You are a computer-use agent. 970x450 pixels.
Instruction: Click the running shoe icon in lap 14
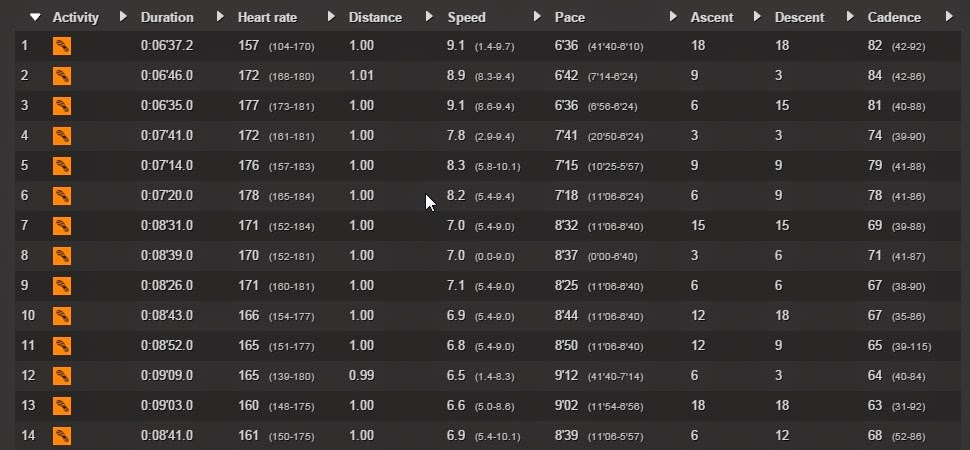62,436
